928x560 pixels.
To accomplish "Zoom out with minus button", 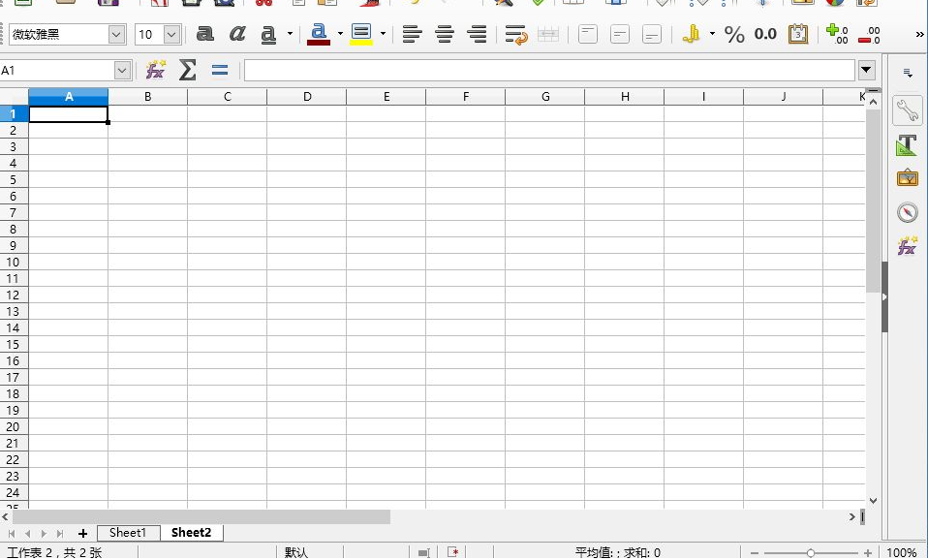I will click(x=754, y=553).
